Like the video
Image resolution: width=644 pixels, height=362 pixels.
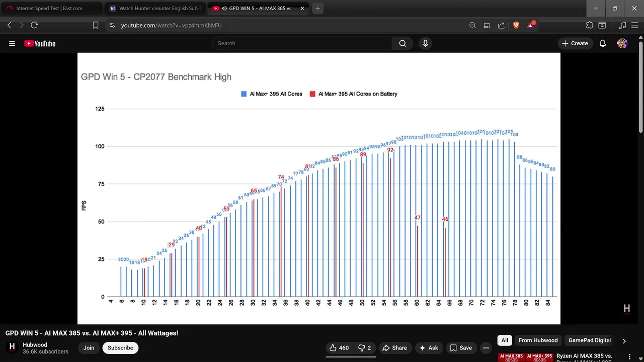pos(339,348)
